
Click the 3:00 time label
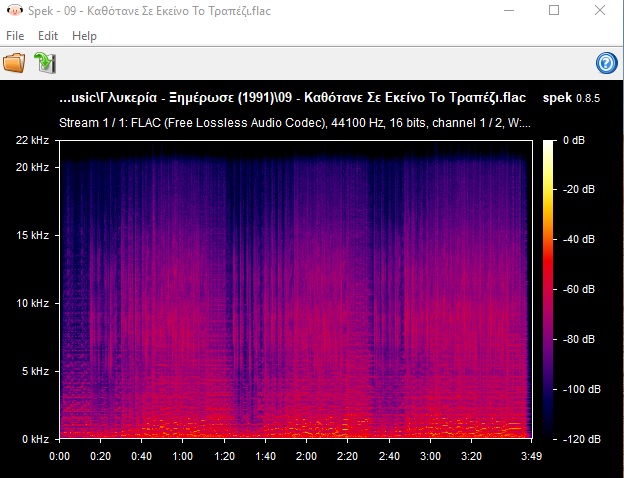[430, 456]
